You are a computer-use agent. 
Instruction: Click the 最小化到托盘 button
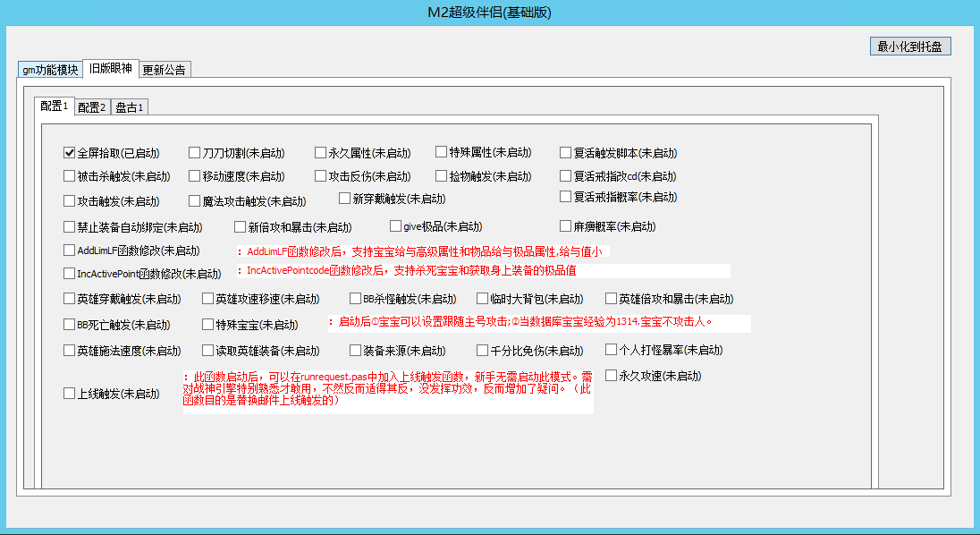point(910,47)
